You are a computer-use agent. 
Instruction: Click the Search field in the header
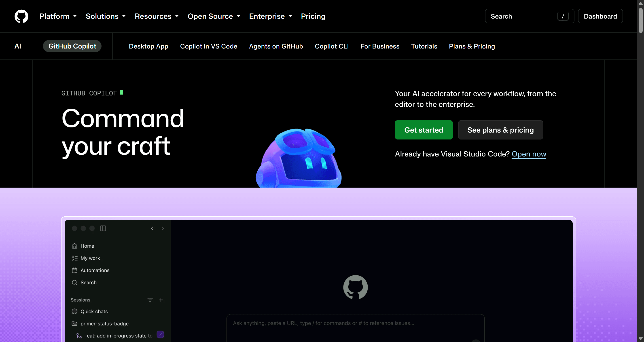click(530, 16)
